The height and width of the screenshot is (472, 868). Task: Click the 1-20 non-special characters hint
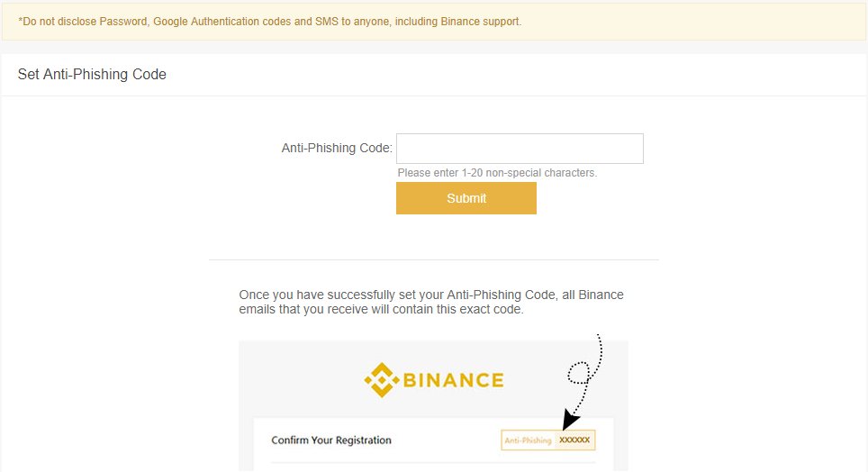point(497,173)
